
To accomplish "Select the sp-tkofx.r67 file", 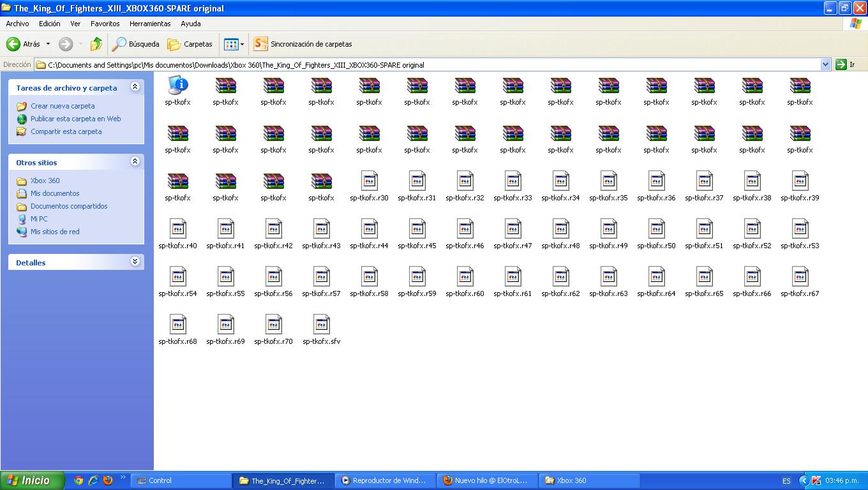I will click(x=800, y=282).
